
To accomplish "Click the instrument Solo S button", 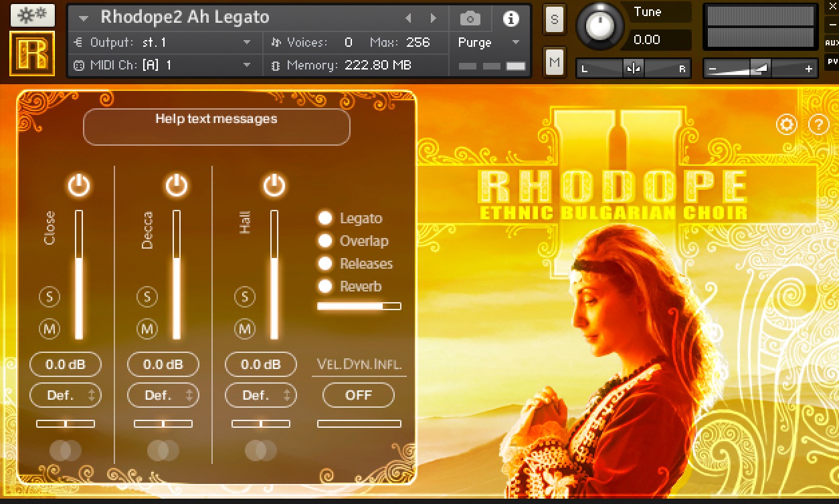I will (x=554, y=19).
